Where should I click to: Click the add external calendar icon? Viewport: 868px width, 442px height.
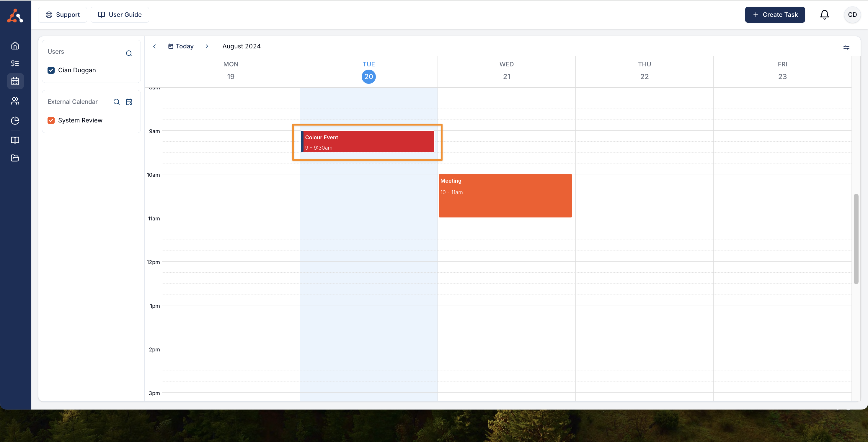(x=129, y=102)
